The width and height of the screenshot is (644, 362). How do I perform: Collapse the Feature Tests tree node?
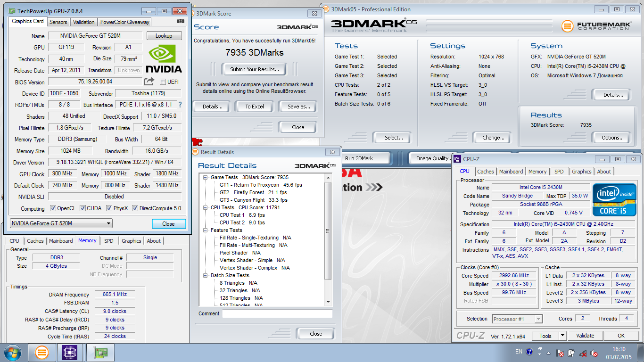click(206, 230)
